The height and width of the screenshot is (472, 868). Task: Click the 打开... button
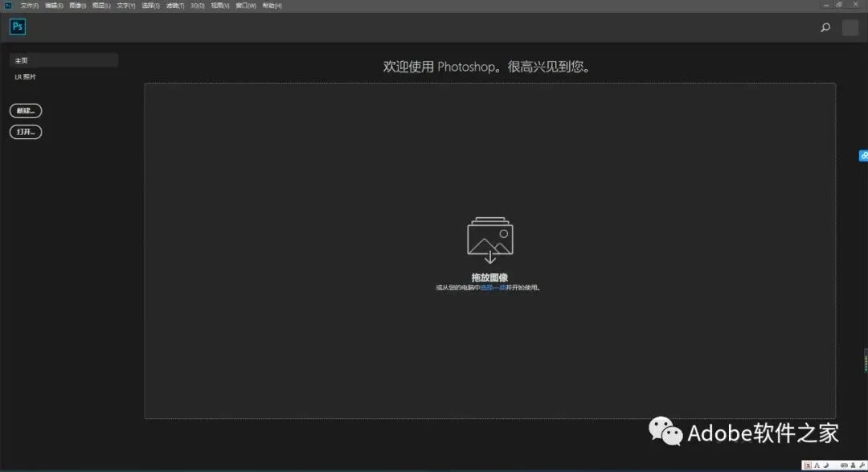coord(26,132)
